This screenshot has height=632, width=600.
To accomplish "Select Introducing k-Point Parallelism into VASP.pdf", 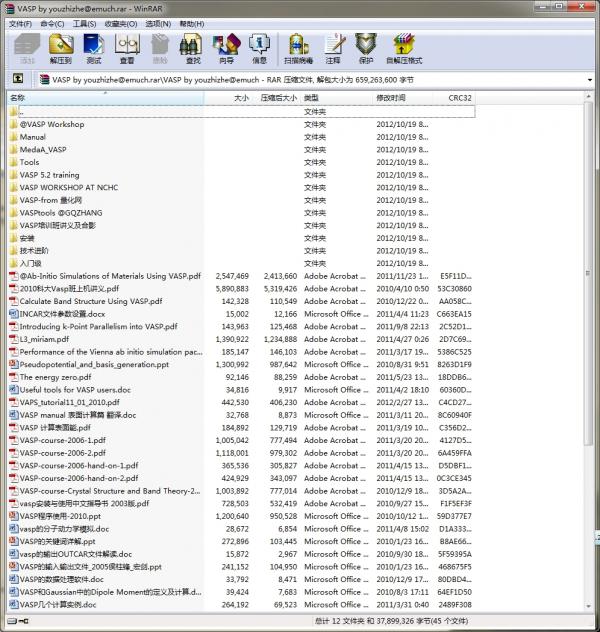I will click(241, 326).
